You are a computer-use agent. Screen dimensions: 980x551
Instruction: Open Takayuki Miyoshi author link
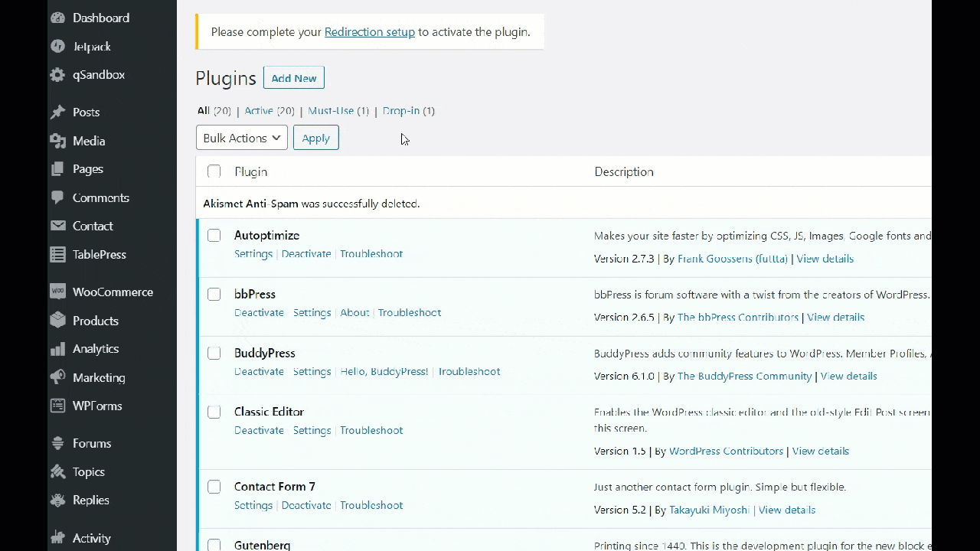(x=710, y=510)
